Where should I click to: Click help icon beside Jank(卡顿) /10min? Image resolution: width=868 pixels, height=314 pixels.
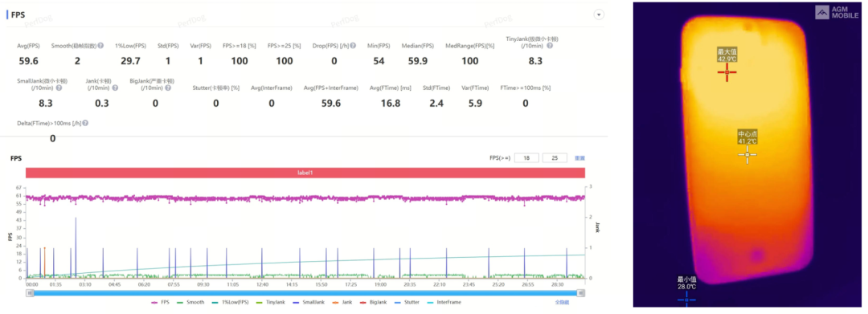pos(115,88)
